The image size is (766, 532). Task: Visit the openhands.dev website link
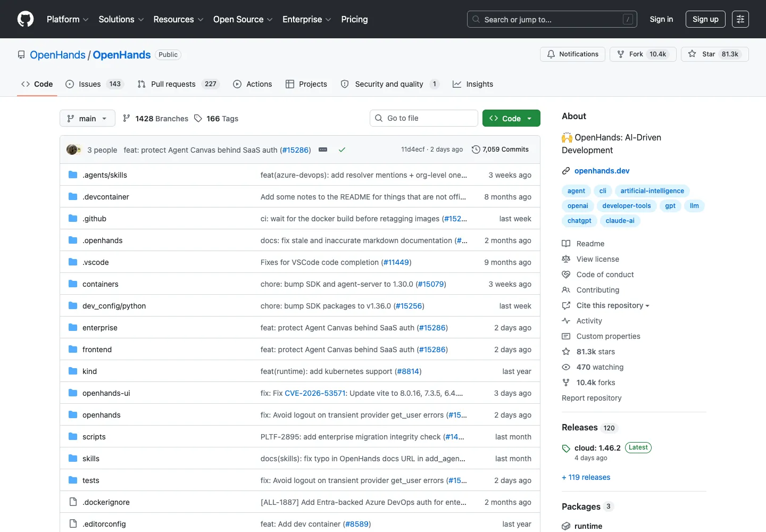click(602, 171)
